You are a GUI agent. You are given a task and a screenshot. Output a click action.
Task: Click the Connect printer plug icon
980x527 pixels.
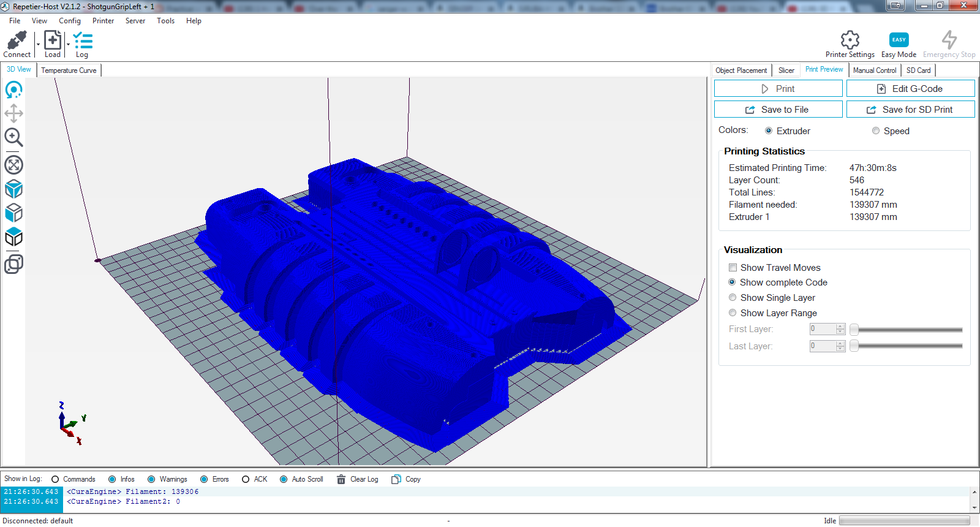pyautogui.click(x=17, y=40)
